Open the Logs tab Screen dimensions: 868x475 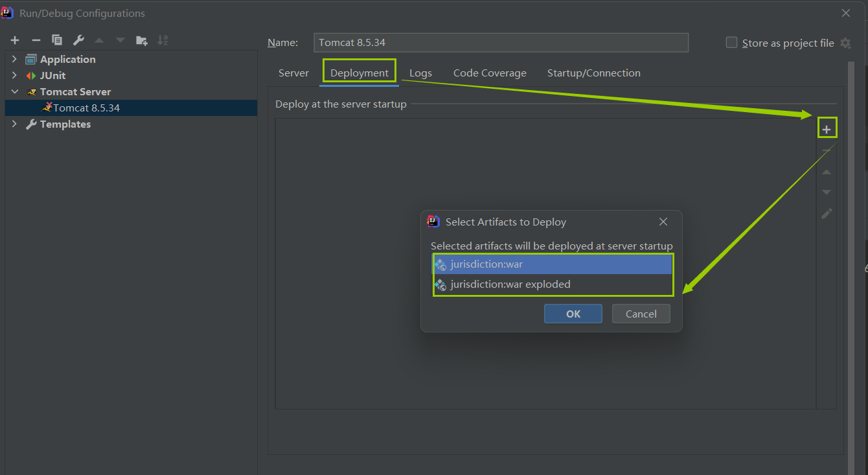click(x=420, y=73)
